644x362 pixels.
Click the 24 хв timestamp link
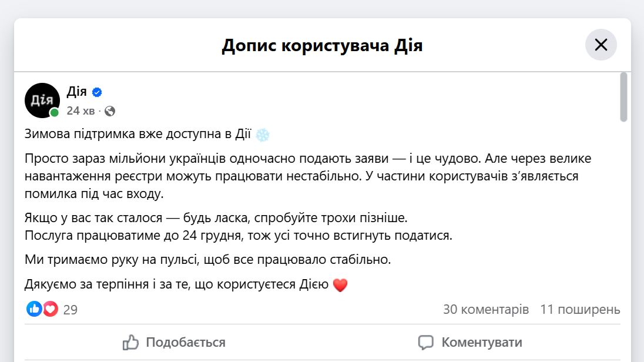coord(80,110)
